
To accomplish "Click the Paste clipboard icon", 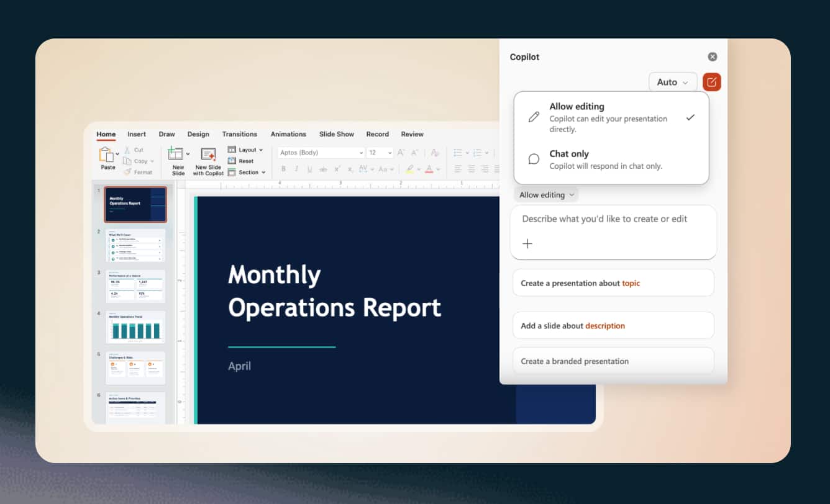I will pyautogui.click(x=106, y=154).
